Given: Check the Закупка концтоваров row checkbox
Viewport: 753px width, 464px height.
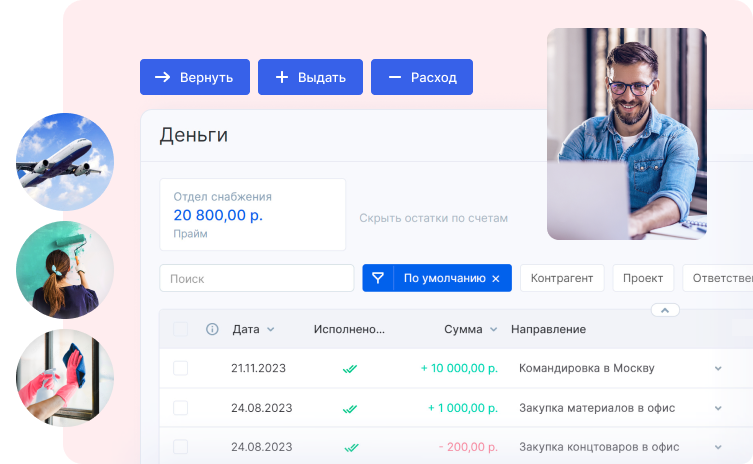Looking at the screenshot, I should coord(181,447).
